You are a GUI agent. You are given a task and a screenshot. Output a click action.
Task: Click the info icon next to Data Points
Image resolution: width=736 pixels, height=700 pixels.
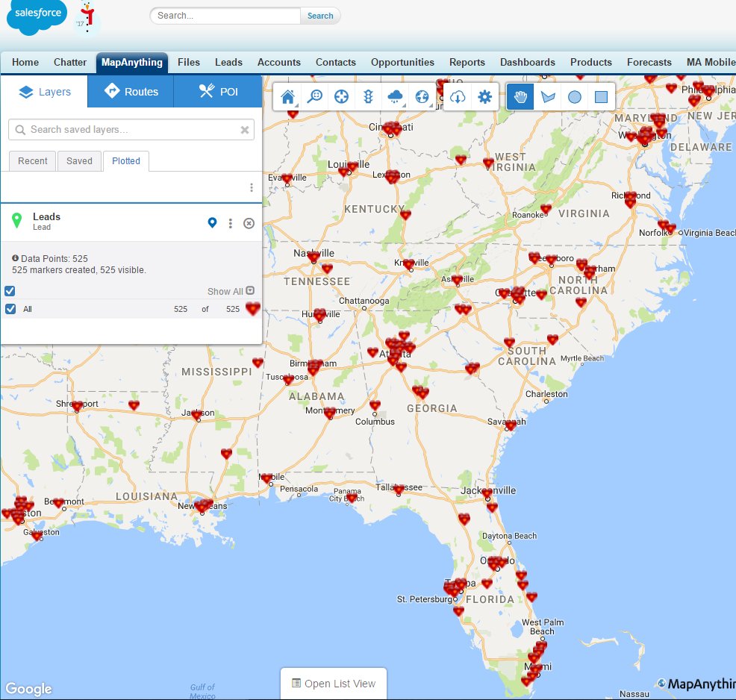click(x=15, y=258)
